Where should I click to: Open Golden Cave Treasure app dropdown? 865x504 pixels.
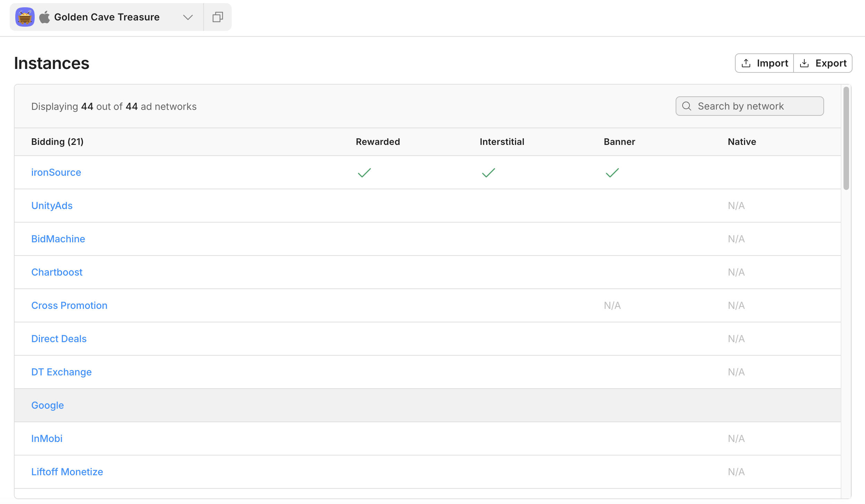[107, 17]
